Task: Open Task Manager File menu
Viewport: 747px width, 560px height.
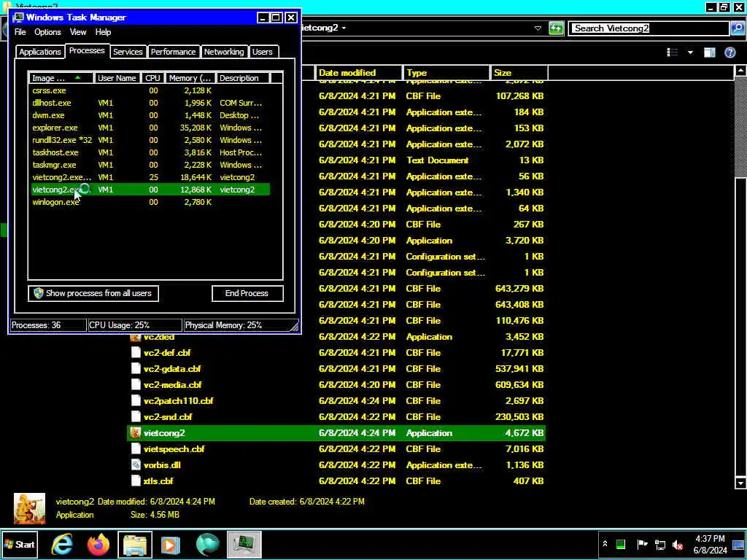Action: tap(20, 32)
